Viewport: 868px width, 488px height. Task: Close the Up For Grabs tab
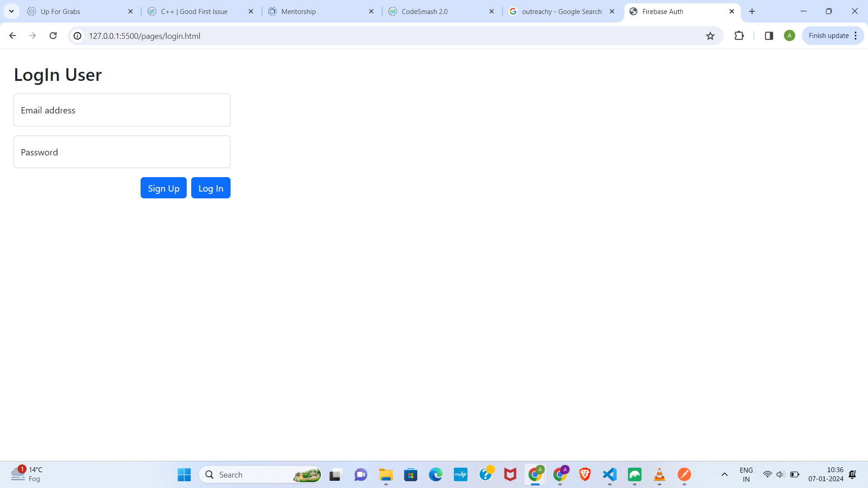[x=131, y=12]
